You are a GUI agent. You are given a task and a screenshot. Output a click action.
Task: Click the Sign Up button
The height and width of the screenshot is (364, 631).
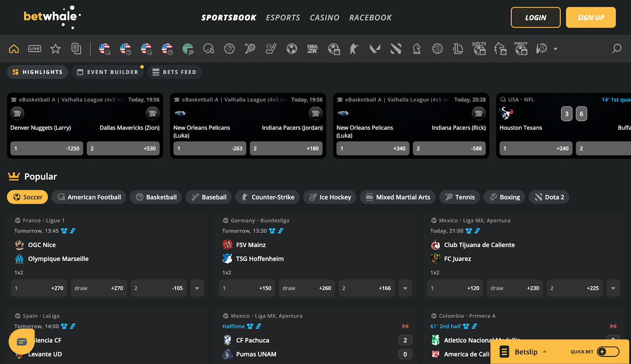590,18
